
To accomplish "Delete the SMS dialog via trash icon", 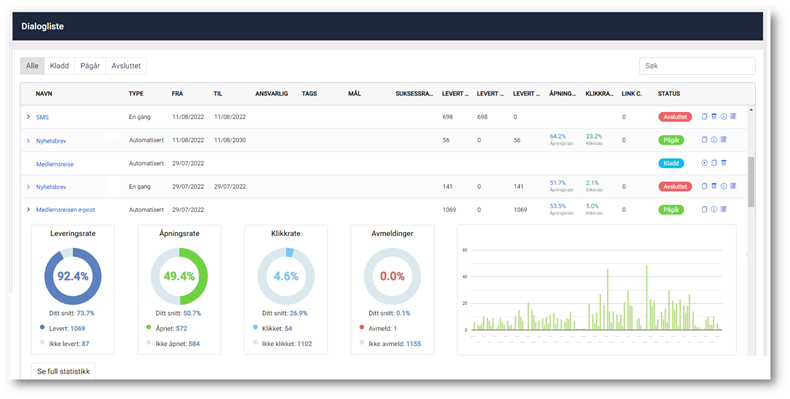I will coord(714,116).
